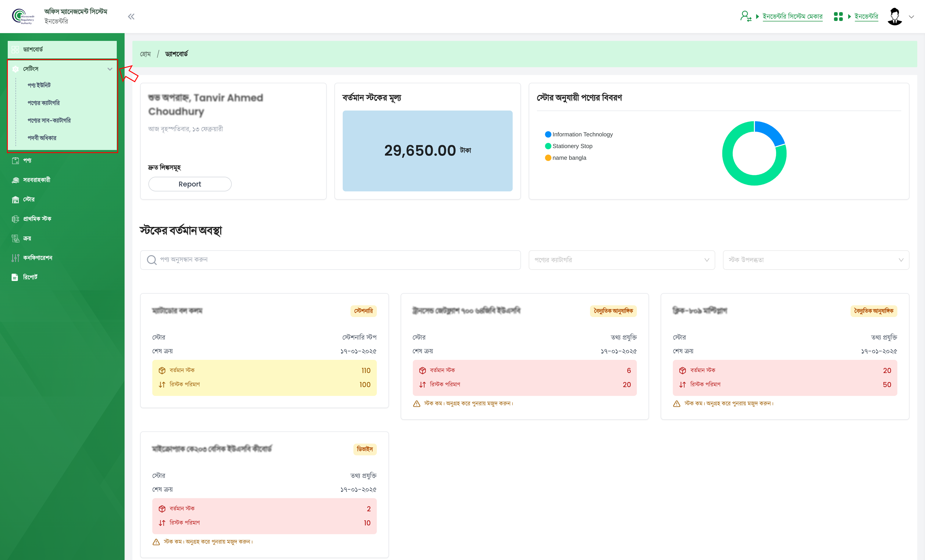Click the ডিভাইস category tag
This screenshot has height=560, width=925.
[365, 449]
